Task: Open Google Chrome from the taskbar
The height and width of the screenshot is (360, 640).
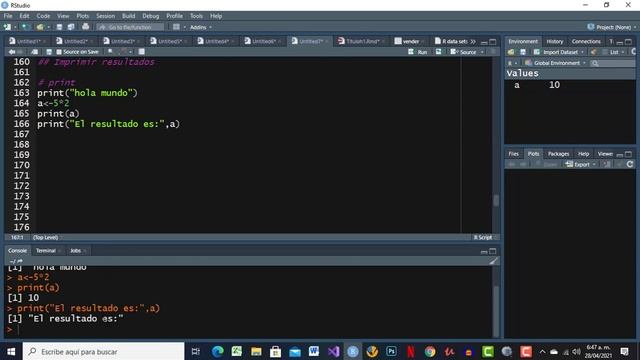Action: click(430, 351)
